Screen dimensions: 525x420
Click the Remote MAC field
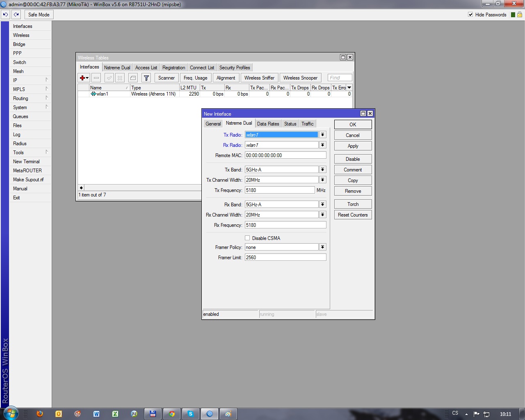coord(285,155)
